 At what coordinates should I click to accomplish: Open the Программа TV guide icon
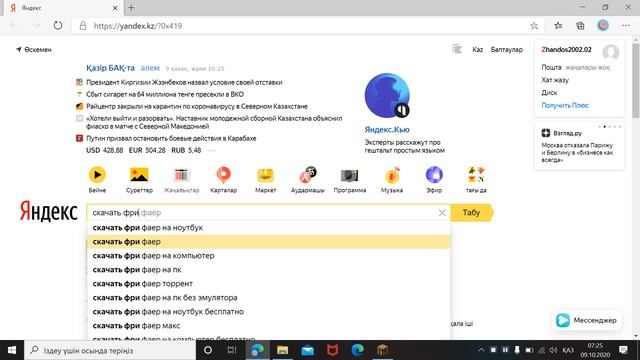point(349,176)
